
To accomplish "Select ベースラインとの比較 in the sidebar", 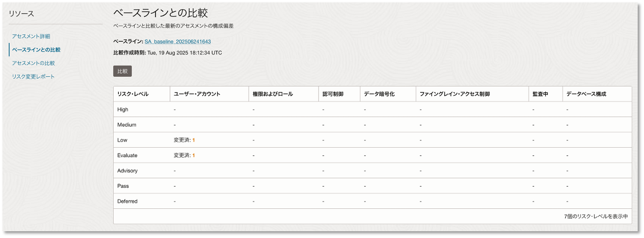I will (x=36, y=50).
